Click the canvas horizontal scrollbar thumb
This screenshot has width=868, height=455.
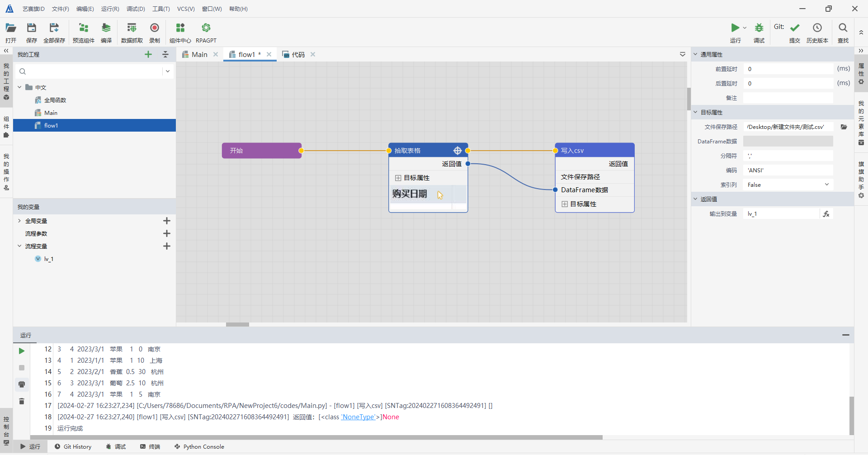[x=237, y=324]
